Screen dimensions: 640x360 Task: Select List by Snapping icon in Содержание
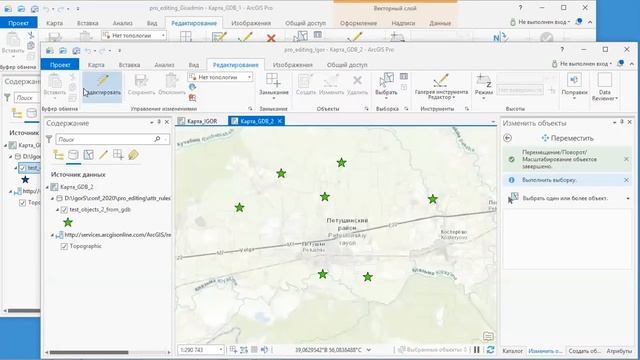coord(118,155)
